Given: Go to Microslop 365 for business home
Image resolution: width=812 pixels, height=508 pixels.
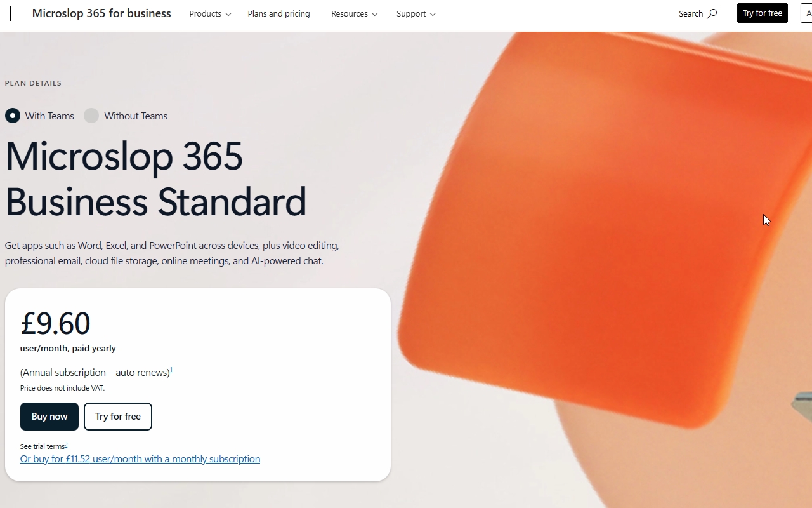Looking at the screenshot, I should click(x=101, y=13).
